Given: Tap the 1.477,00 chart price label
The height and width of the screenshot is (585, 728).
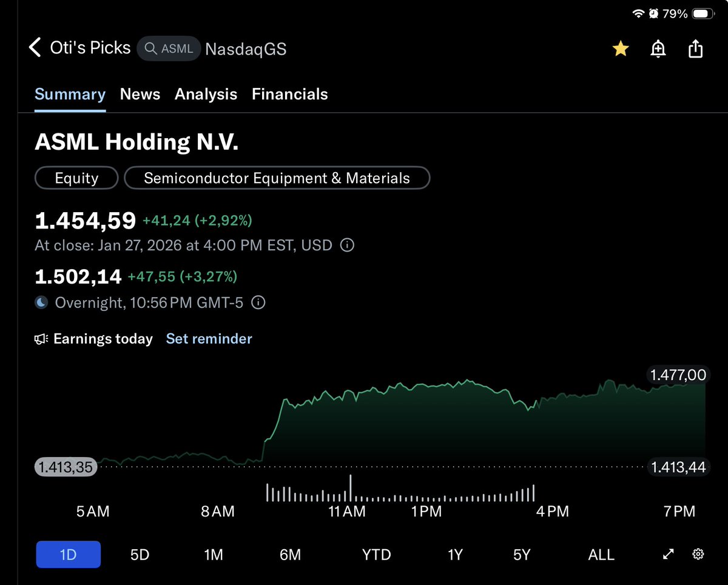Looking at the screenshot, I should tap(678, 375).
